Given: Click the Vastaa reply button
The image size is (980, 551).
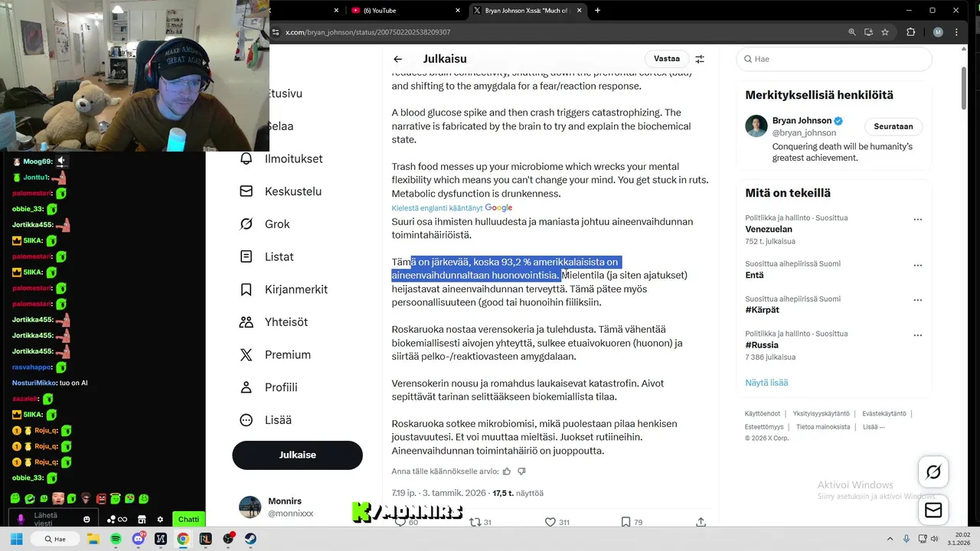Looking at the screenshot, I should click(667, 59).
